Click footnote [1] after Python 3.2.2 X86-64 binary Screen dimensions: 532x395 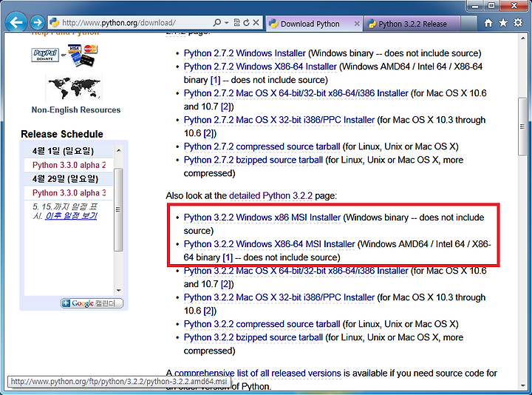coord(228,258)
